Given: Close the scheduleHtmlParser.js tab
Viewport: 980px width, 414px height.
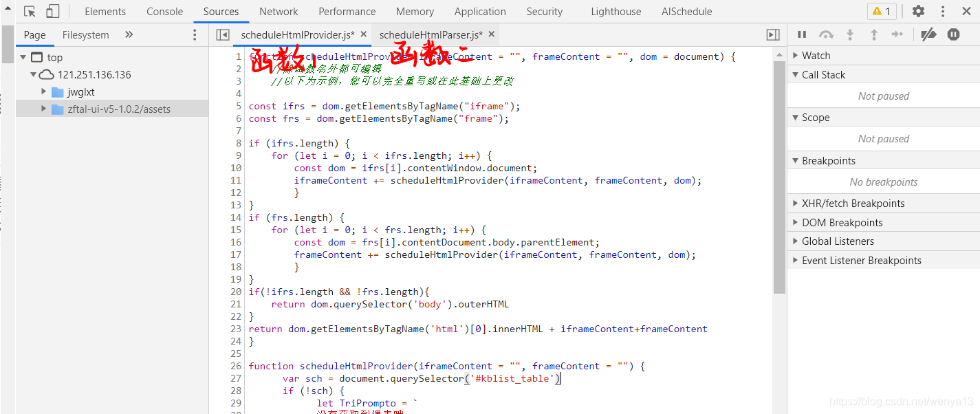Looking at the screenshot, I should (x=491, y=34).
